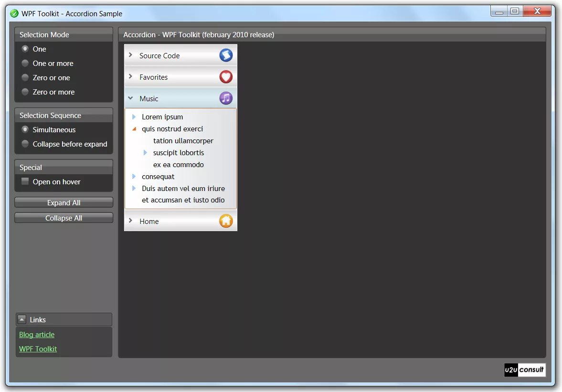Select the tation ullamcorper item
Viewport: 562px width, 392px height.
click(183, 141)
